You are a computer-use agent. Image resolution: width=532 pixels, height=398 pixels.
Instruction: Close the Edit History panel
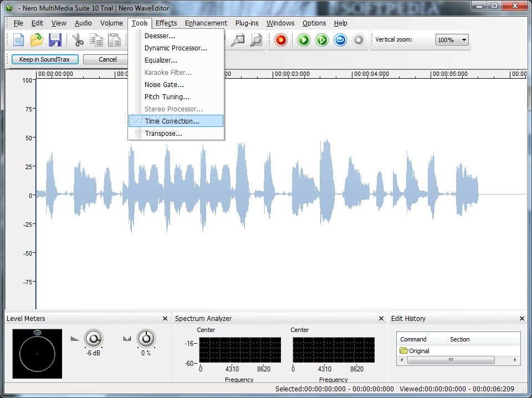[522, 318]
